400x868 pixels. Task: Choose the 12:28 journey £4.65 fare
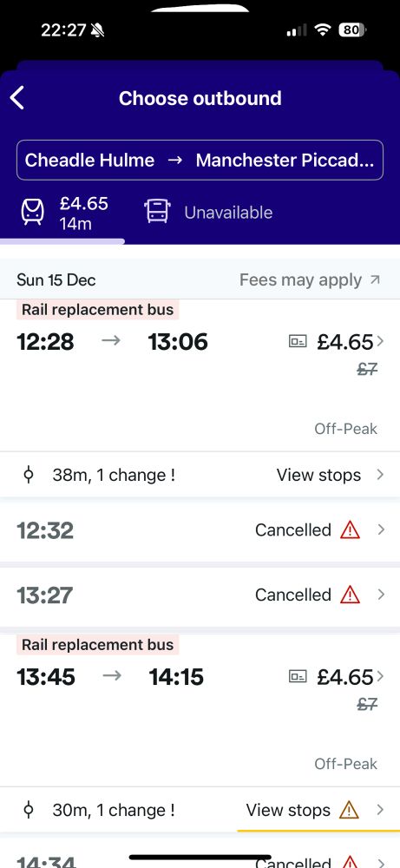point(345,342)
